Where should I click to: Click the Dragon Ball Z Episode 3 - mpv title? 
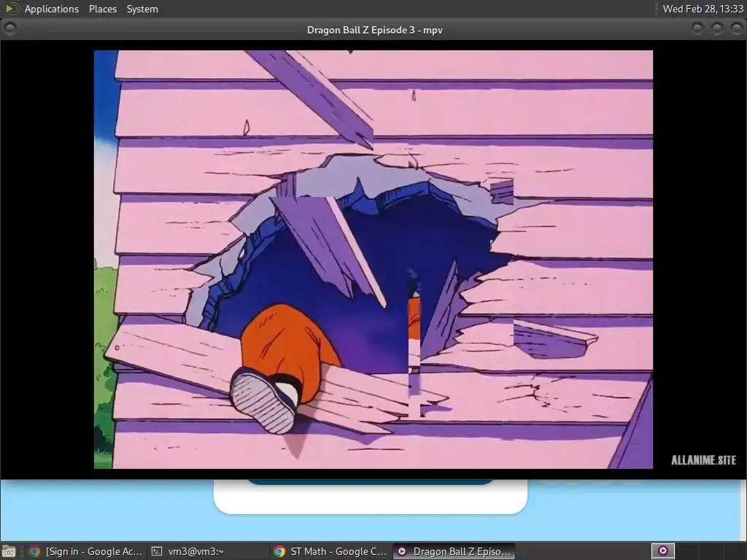tap(374, 30)
